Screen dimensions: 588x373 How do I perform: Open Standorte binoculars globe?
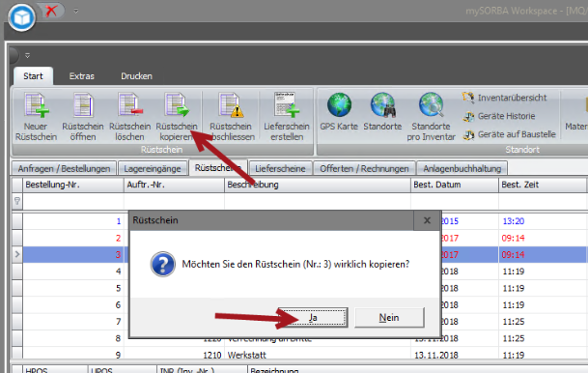382,112
